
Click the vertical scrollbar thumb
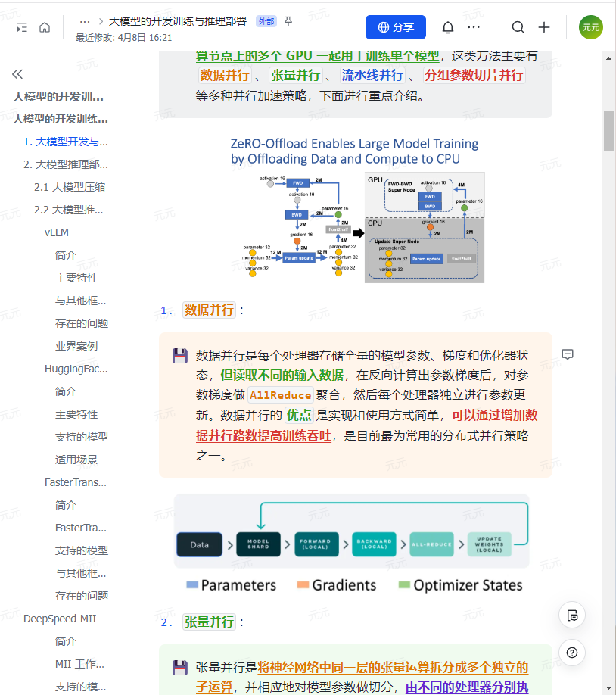608,131
